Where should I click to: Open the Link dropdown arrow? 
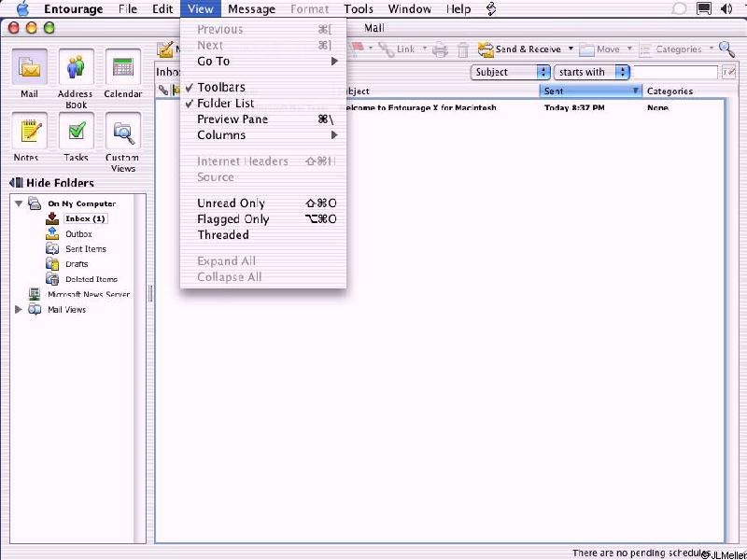[x=424, y=49]
